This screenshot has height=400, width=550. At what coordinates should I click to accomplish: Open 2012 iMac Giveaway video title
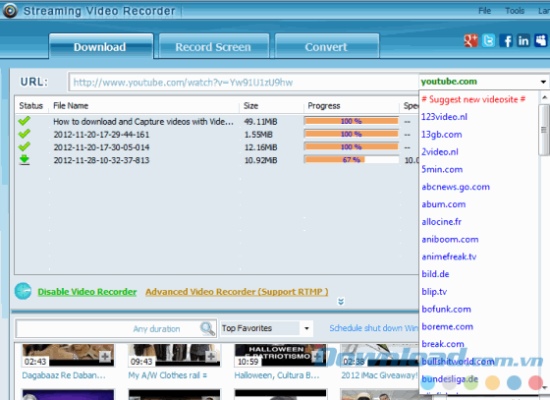coord(380,375)
